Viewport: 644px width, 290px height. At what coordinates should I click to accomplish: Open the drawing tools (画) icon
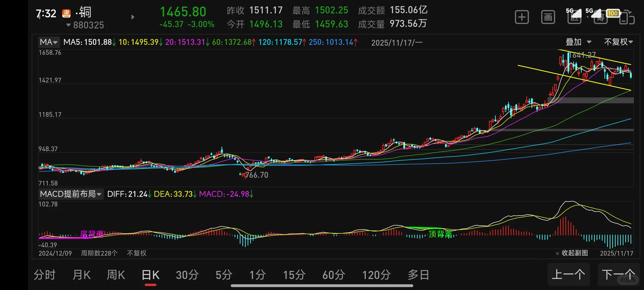548,17
